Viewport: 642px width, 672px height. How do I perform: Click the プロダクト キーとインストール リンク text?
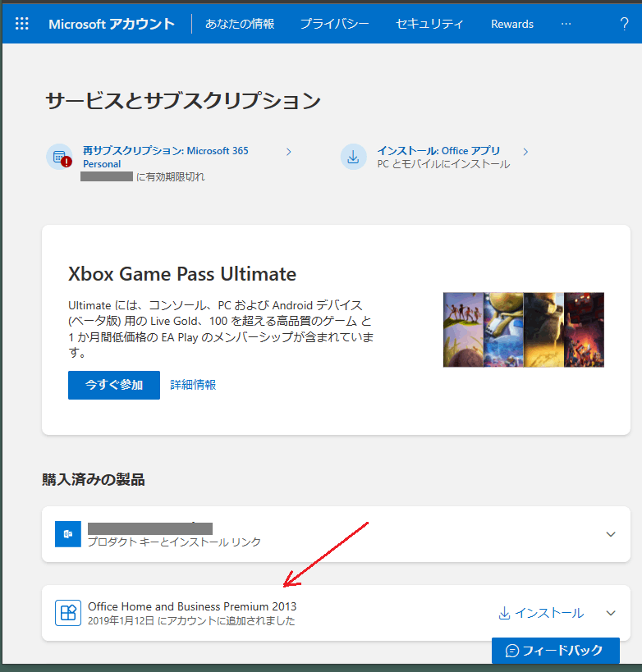pyautogui.click(x=174, y=542)
